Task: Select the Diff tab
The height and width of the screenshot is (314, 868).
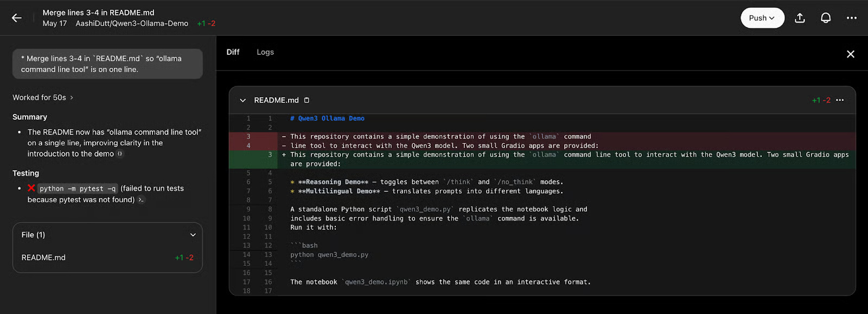Action: (233, 52)
